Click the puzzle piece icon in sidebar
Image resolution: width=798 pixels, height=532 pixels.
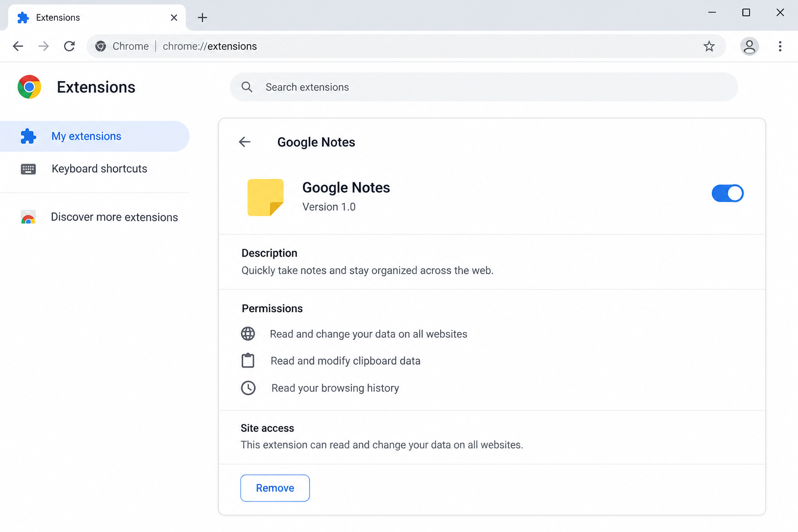pos(29,136)
